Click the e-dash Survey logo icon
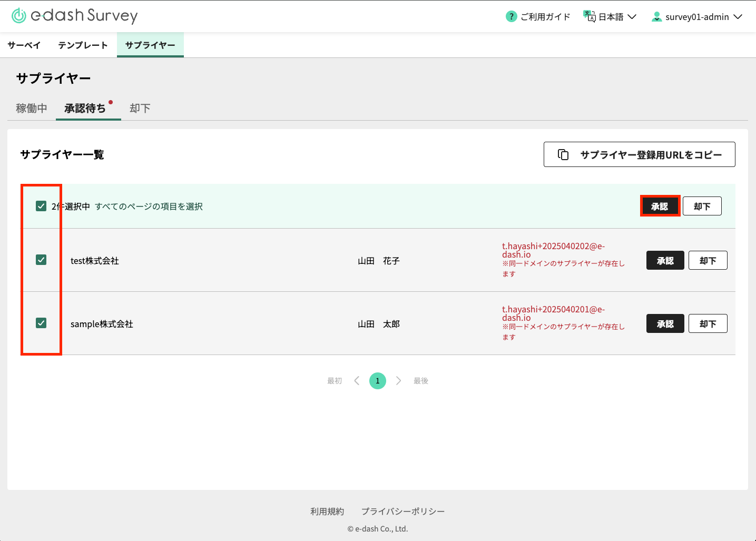The height and width of the screenshot is (541, 756). pyautogui.click(x=19, y=16)
